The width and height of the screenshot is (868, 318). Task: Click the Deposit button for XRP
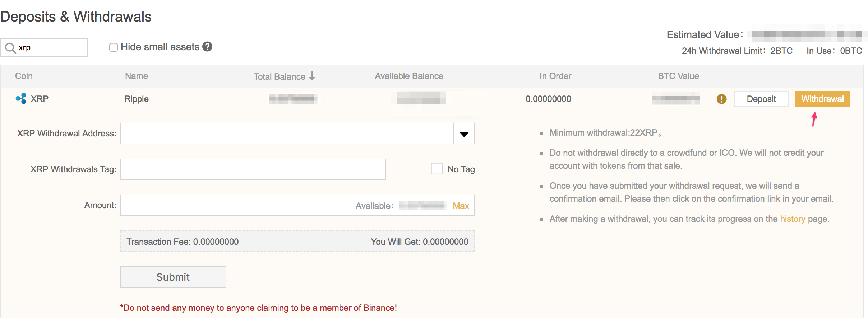[761, 99]
